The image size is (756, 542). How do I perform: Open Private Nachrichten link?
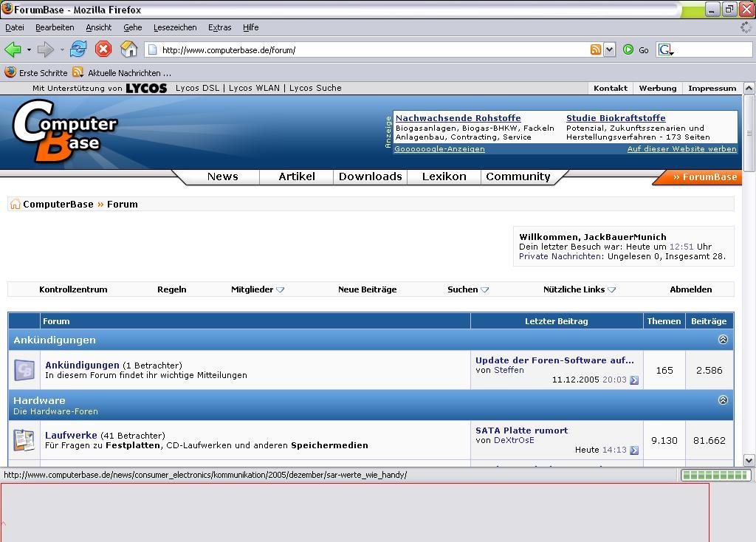coord(560,256)
